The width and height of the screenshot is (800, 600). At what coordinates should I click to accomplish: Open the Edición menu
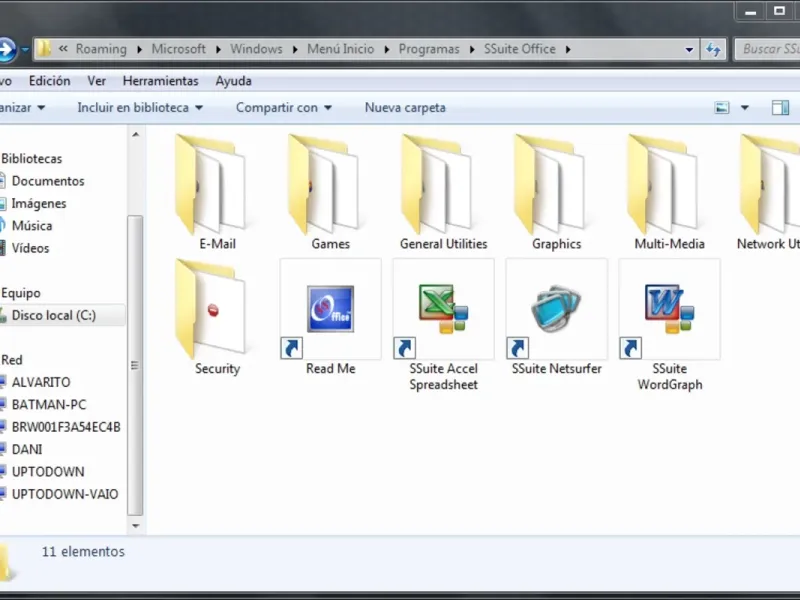pyautogui.click(x=49, y=81)
